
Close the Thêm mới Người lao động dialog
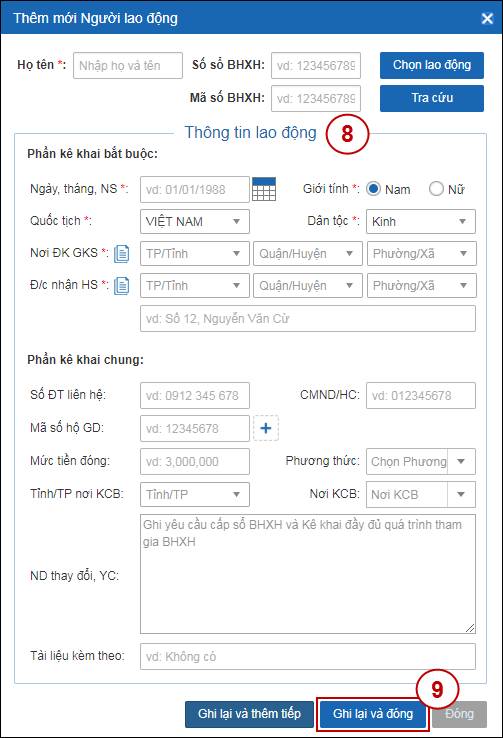(x=487, y=18)
